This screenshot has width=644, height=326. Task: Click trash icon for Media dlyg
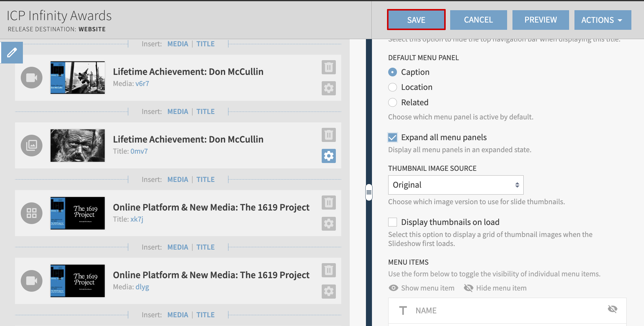[x=329, y=270]
